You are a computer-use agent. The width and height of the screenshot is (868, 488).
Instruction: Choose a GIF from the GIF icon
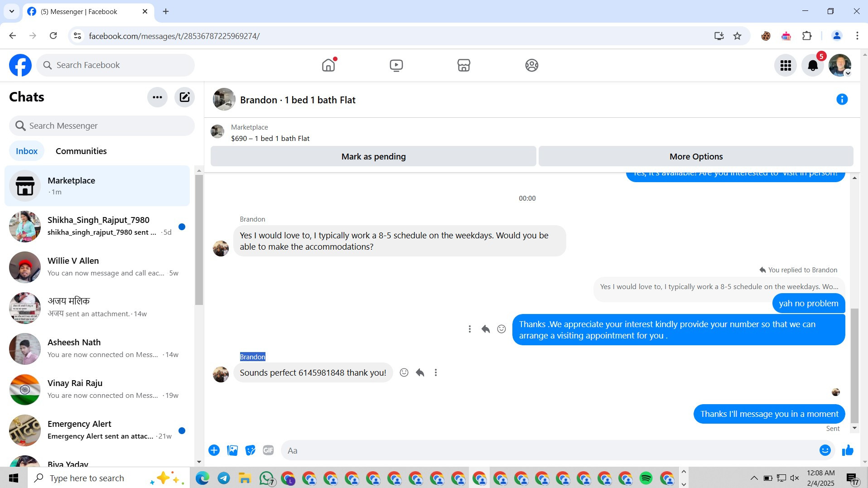[268, 450]
